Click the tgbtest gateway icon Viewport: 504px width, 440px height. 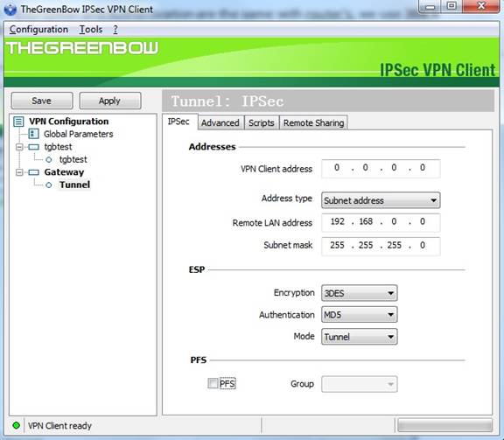click(33, 147)
